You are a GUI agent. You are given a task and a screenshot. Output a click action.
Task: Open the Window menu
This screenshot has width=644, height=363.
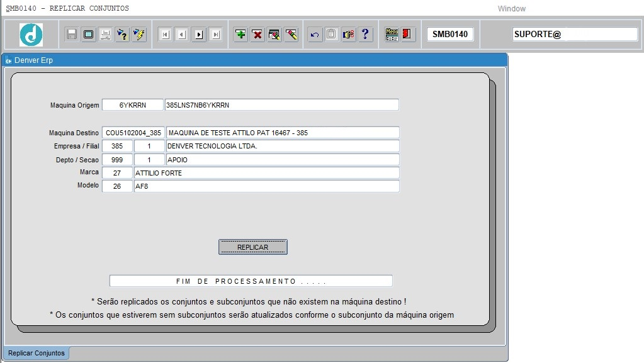coord(511,9)
